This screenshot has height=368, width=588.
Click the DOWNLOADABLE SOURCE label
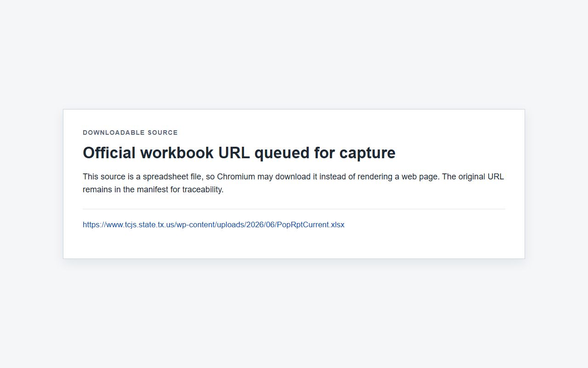pyautogui.click(x=130, y=132)
